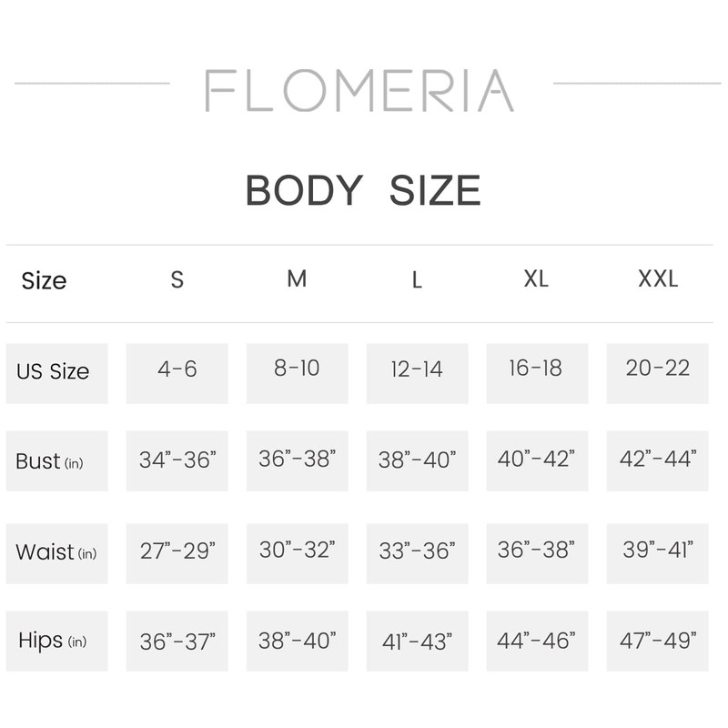Viewport: 728px width, 728px height.
Task: Click the FLOMERIA brand logo
Action: click(360, 91)
